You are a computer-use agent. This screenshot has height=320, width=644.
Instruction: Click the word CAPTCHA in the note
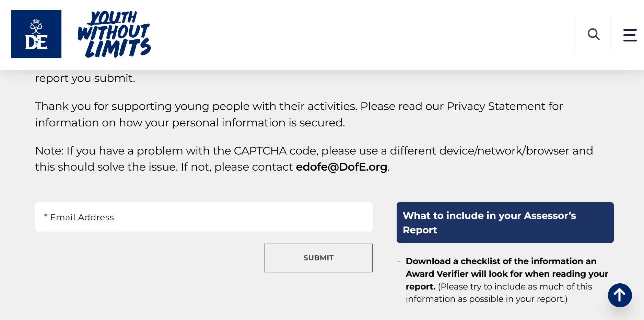tap(260, 151)
